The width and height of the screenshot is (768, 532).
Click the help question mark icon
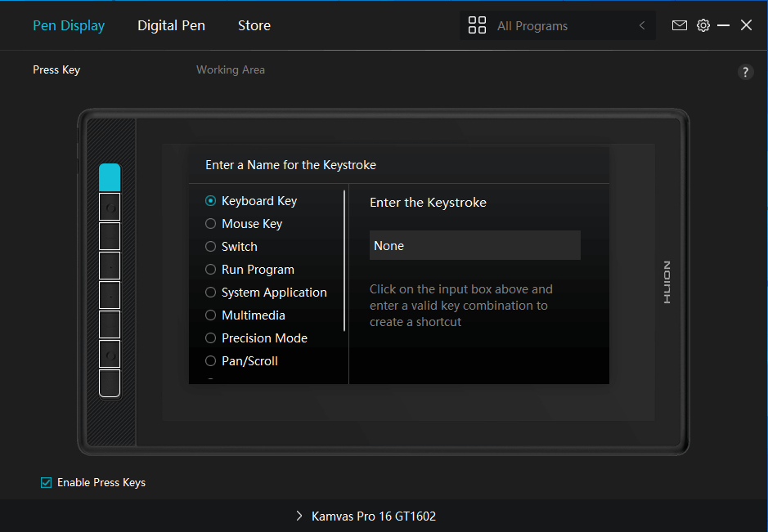click(x=745, y=72)
